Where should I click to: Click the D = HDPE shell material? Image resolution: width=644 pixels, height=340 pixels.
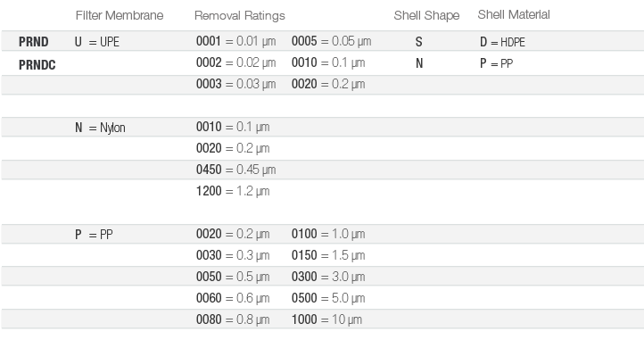[x=502, y=42]
